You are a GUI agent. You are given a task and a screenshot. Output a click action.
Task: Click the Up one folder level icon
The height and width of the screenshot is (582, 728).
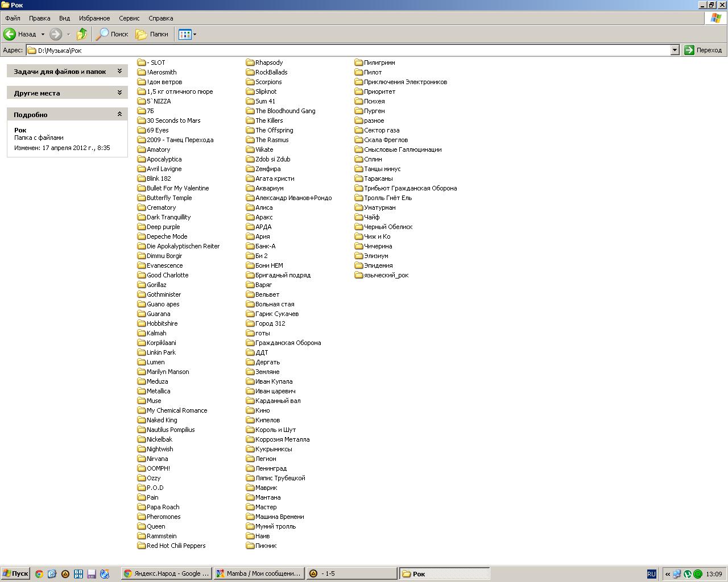pyautogui.click(x=82, y=34)
